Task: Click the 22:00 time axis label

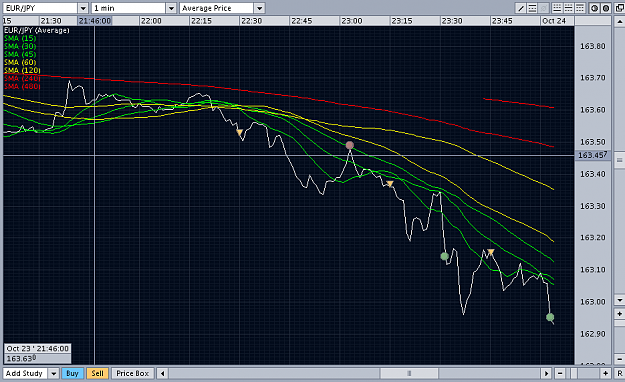Action: click(x=151, y=21)
